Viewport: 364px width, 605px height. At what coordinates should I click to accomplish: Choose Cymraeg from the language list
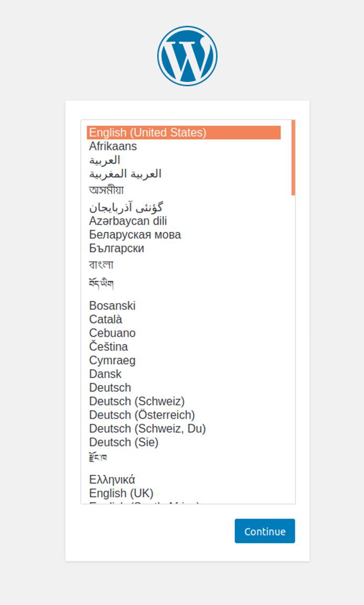coord(112,360)
